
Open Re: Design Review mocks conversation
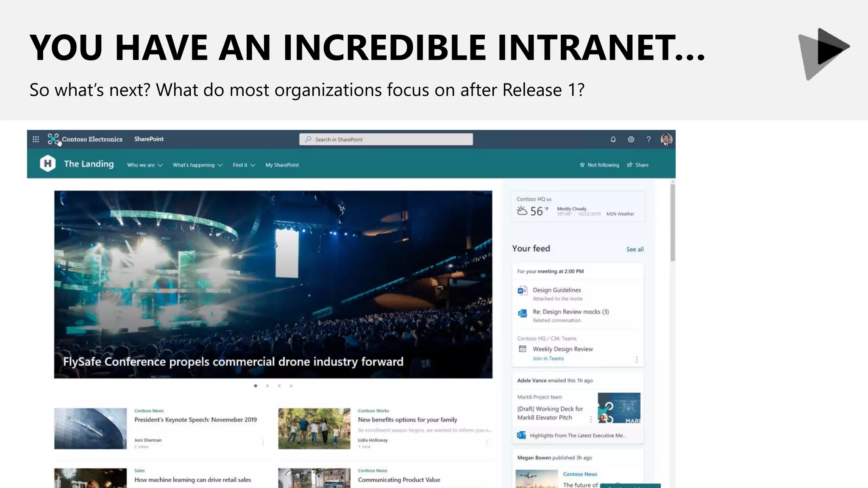point(571,312)
